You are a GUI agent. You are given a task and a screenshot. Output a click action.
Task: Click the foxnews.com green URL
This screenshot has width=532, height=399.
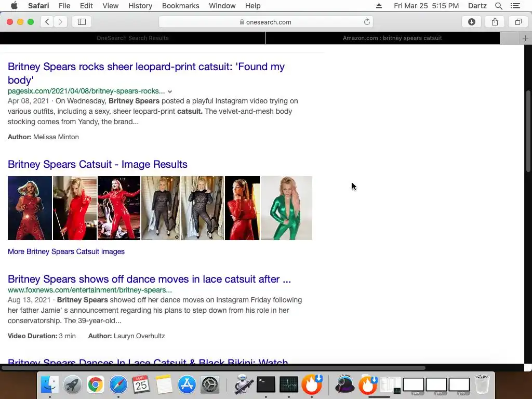89,290
